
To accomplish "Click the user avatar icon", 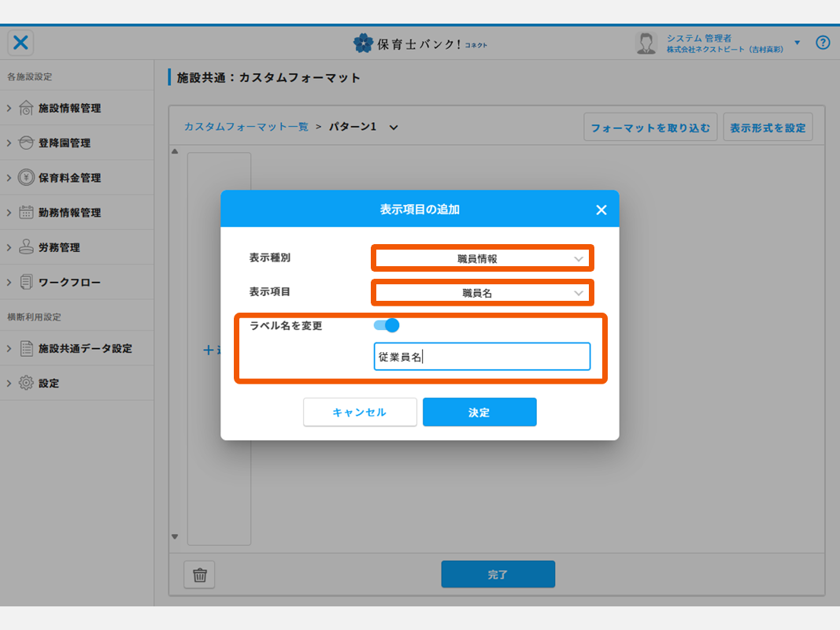I will [x=646, y=43].
